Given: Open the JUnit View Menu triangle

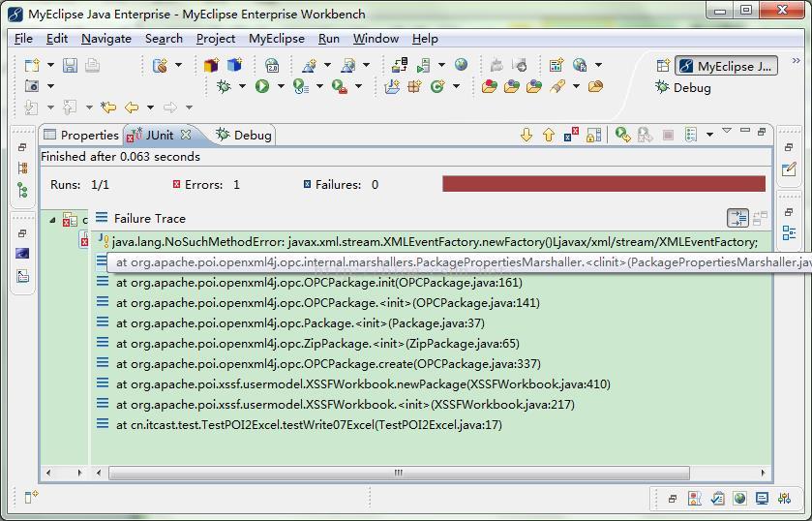Looking at the screenshot, I should (x=727, y=131).
